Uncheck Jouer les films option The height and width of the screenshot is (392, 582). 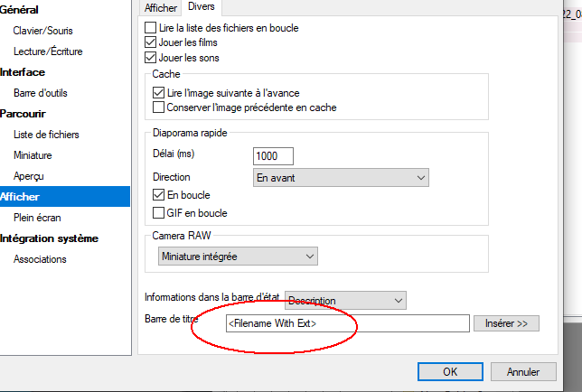tap(151, 42)
